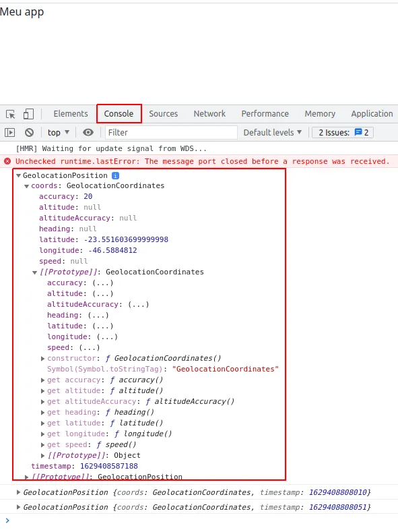Viewport: 398px width, 532px height.
Task: Switch to the Console tab
Action: (119, 114)
